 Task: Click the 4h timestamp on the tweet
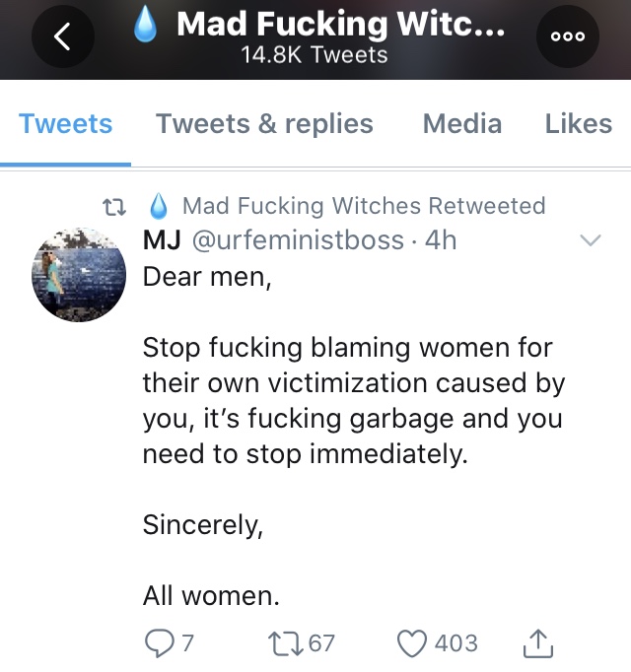pos(441,239)
